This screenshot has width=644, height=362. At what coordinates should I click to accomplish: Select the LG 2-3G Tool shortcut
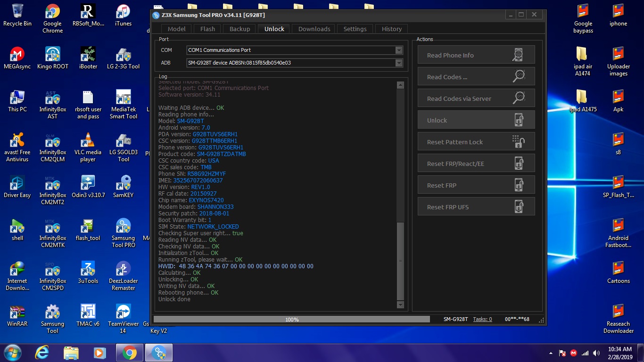(x=123, y=58)
